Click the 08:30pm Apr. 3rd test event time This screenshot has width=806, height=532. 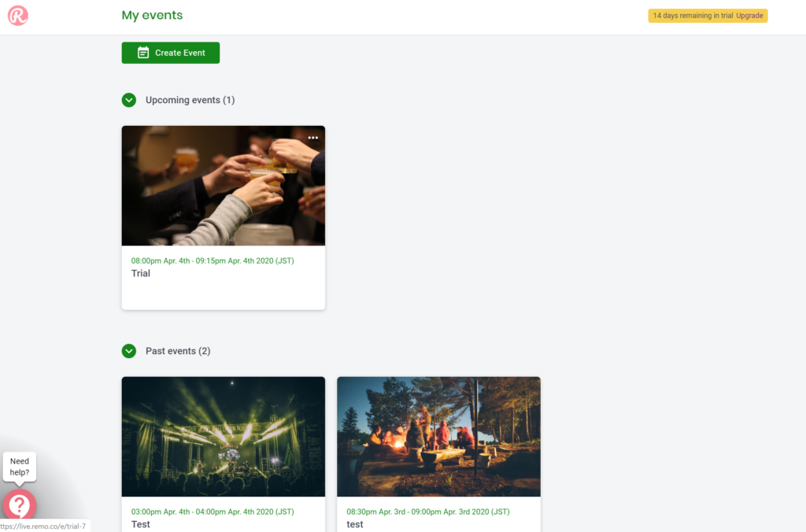click(428, 512)
